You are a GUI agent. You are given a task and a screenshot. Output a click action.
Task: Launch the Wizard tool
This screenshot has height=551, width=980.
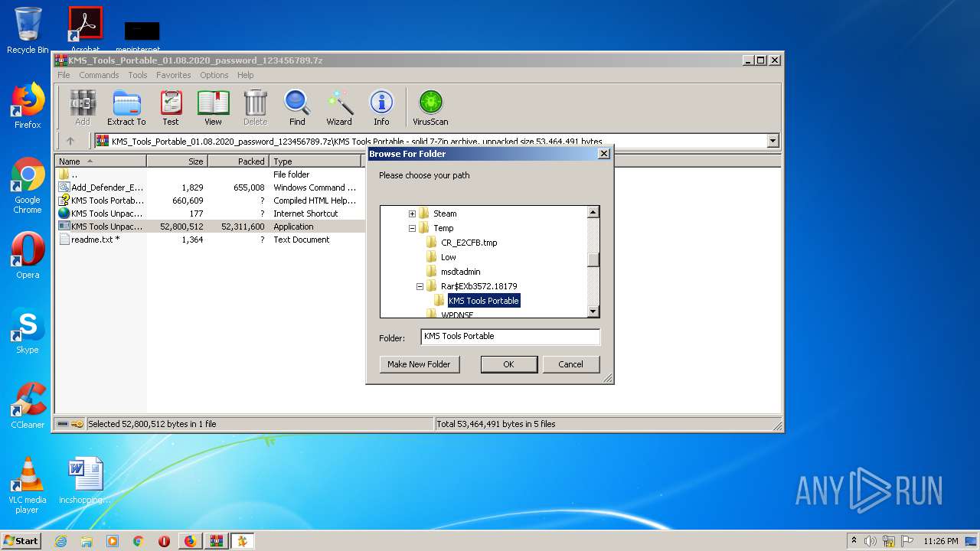coord(339,108)
